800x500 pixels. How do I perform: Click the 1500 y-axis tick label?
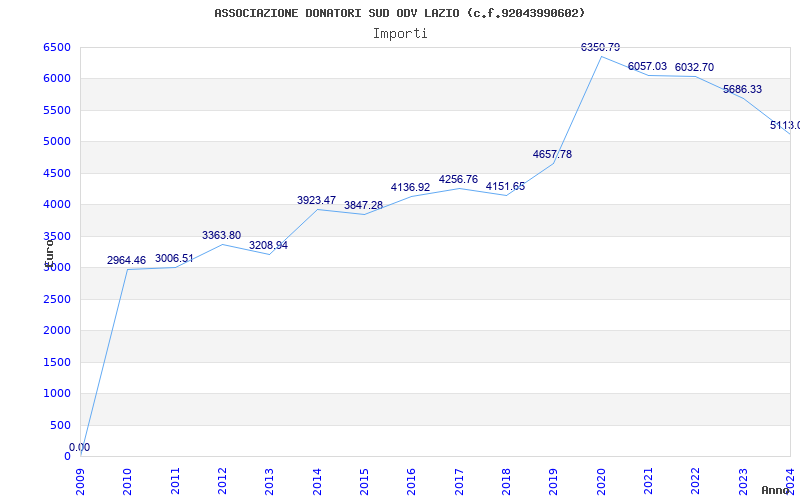click(57, 362)
